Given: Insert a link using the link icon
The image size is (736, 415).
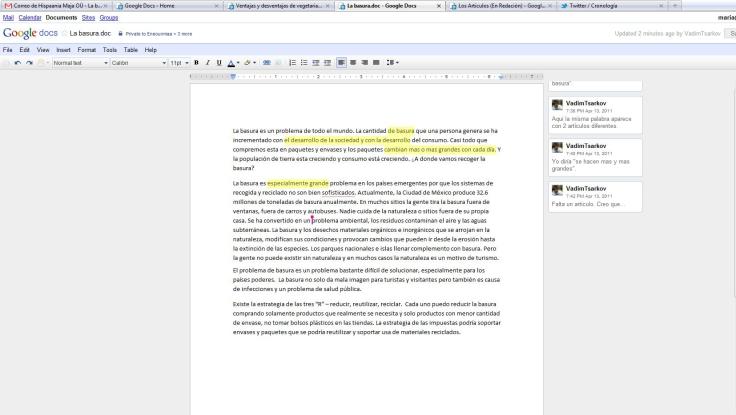Looking at the screenshot, I should (265, 63).
